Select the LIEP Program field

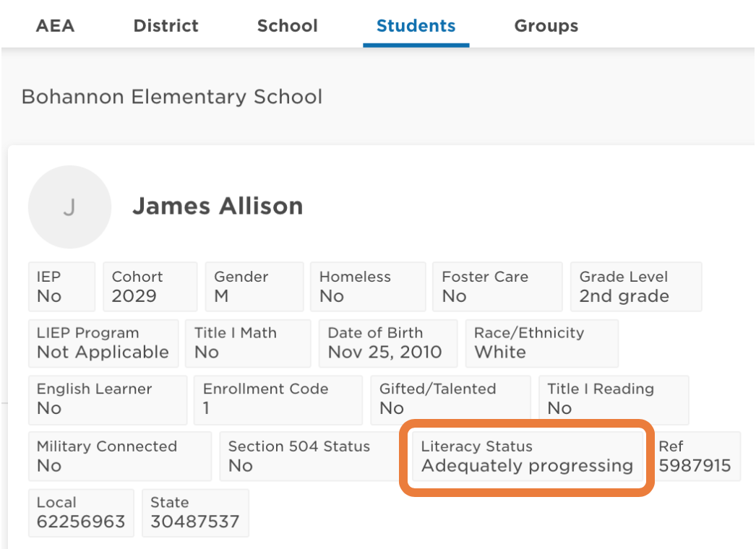[103, 343]
